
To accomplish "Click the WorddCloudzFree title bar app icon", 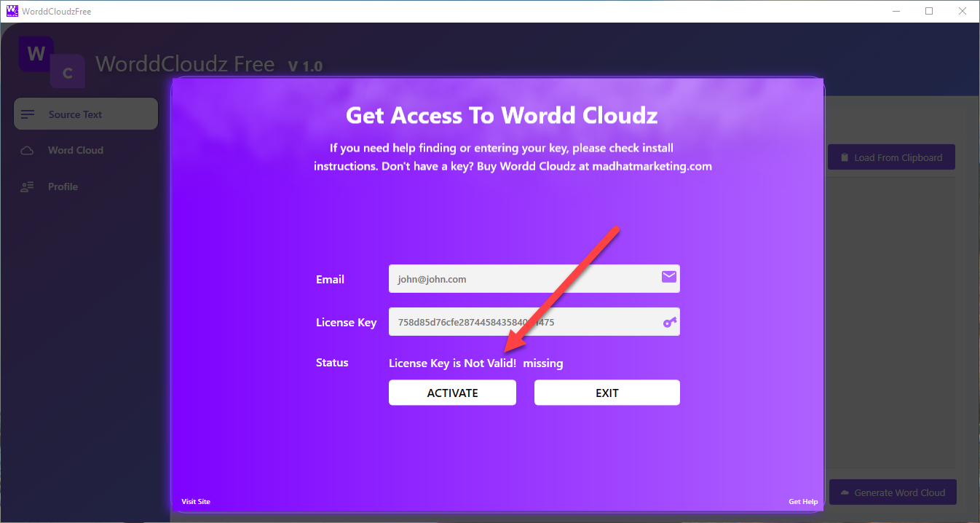I will coord(12,12).
